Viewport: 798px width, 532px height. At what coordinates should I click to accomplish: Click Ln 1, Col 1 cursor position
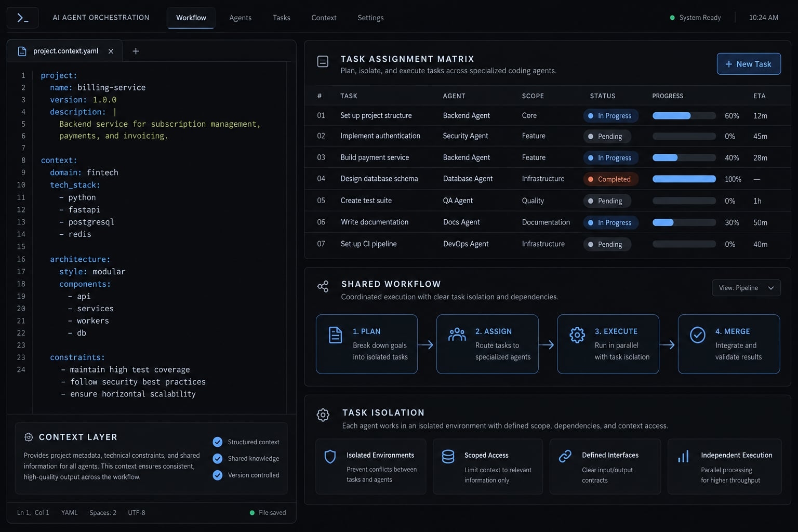33,513
